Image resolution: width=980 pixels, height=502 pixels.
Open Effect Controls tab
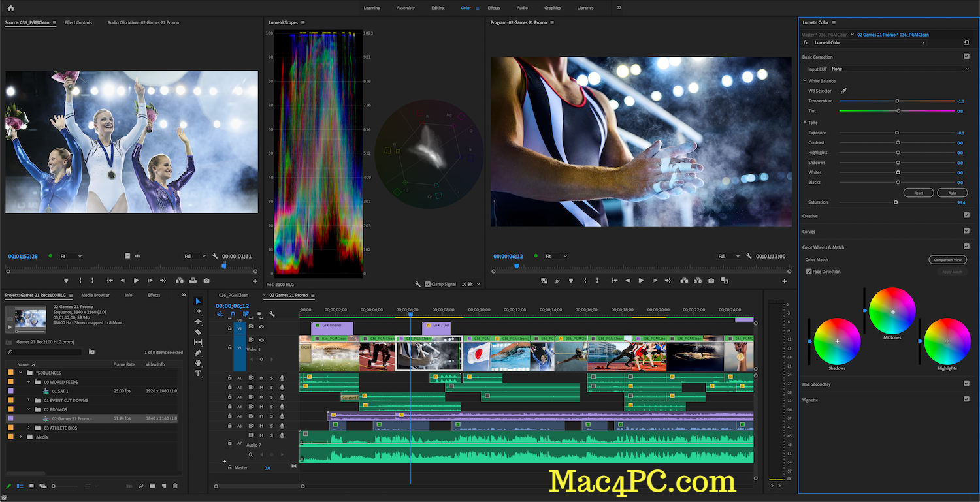[78, 22]
